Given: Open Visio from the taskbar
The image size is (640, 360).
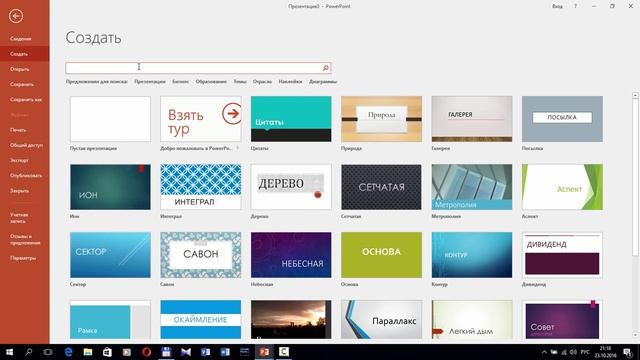Looking at the screenshot, I should click(205, 352).
